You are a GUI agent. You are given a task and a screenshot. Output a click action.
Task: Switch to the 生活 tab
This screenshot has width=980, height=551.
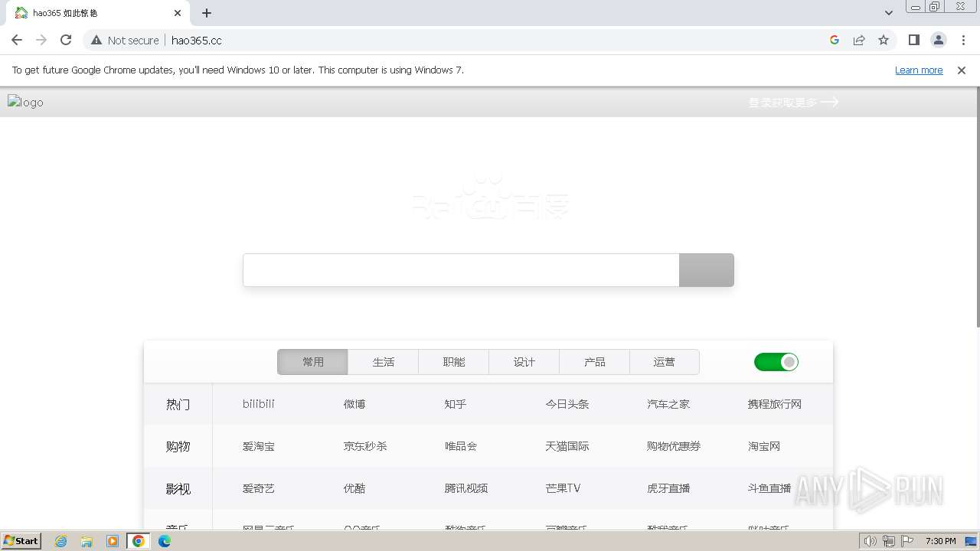(383, 362)
